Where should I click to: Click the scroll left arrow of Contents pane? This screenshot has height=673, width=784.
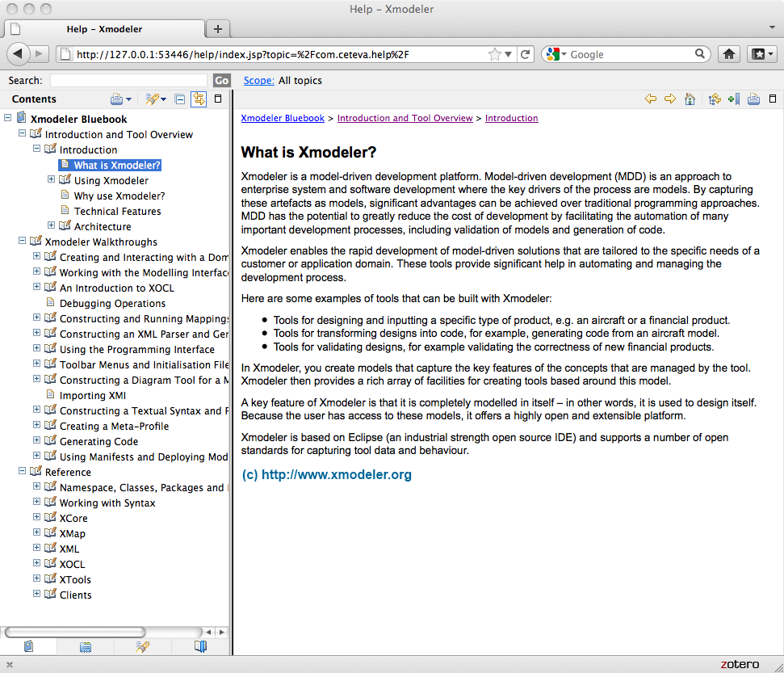click(x=208, y=632)
